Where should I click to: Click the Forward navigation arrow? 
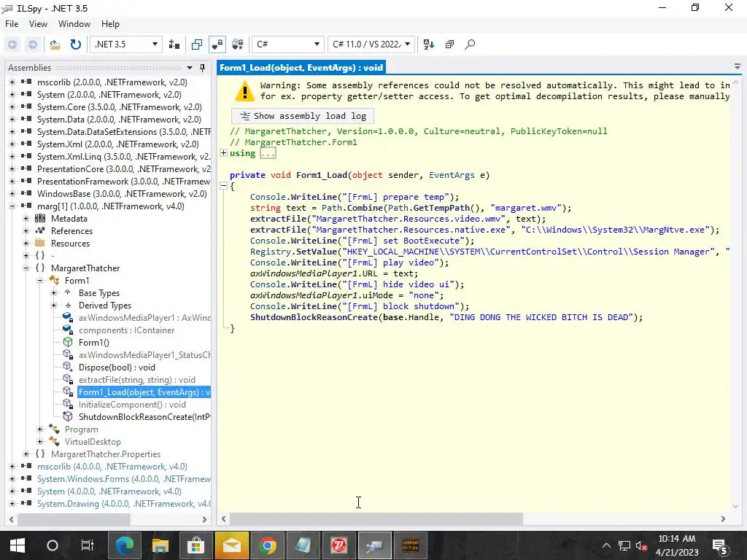(x=33, y=44)
